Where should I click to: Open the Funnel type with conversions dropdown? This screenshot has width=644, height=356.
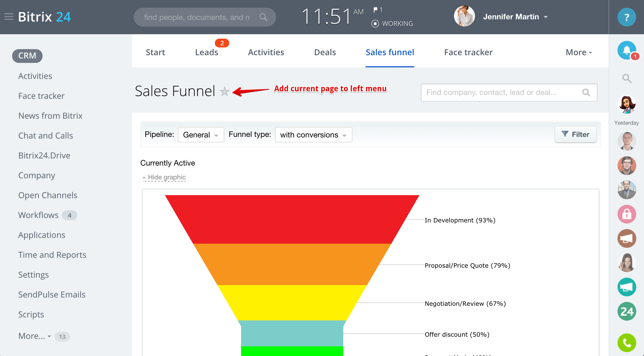click(313, 135)
